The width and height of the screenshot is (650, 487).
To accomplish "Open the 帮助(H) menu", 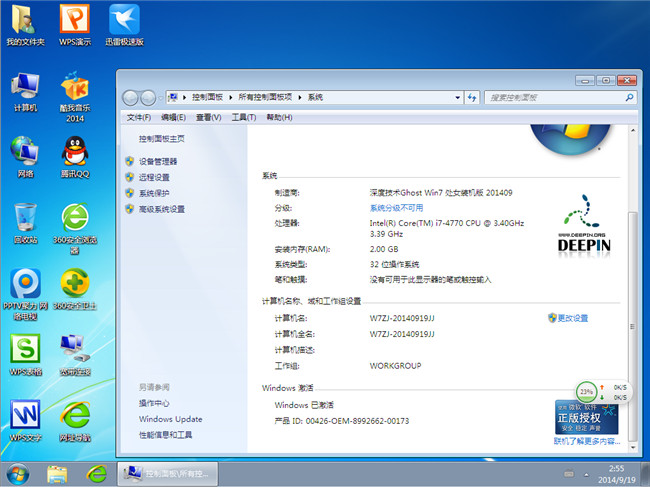I will coord(279,118).
